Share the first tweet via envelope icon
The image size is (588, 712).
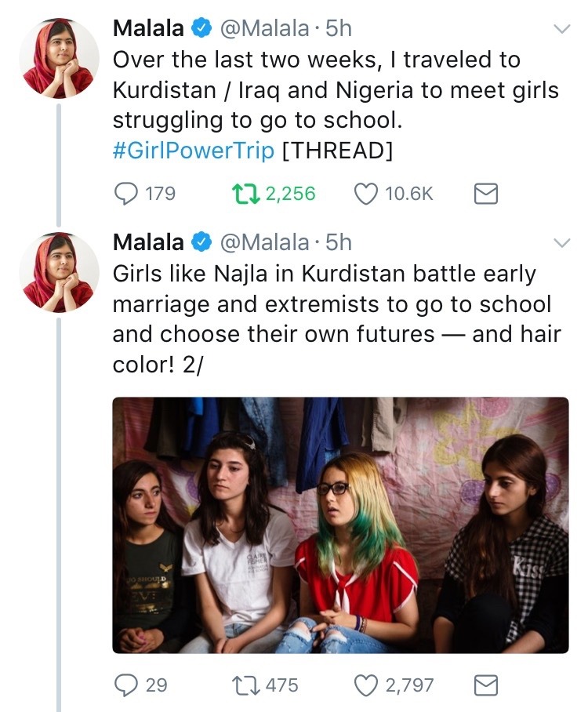487,193
